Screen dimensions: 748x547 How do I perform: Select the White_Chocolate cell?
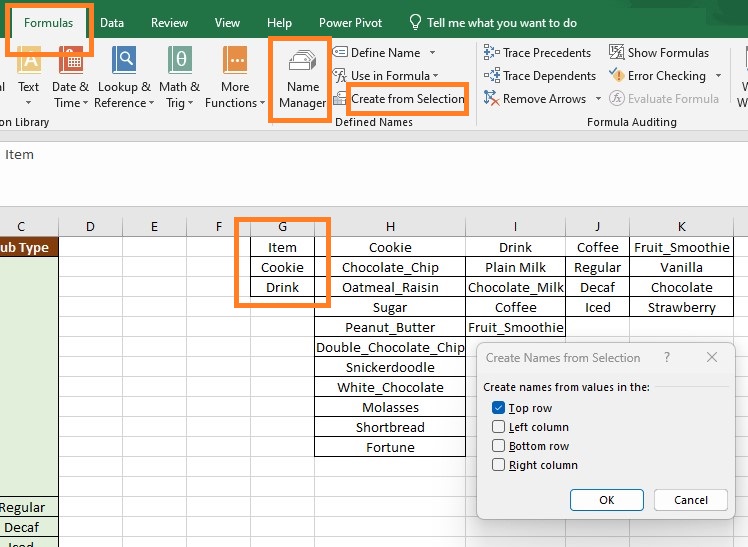click(x=390, y=387)
